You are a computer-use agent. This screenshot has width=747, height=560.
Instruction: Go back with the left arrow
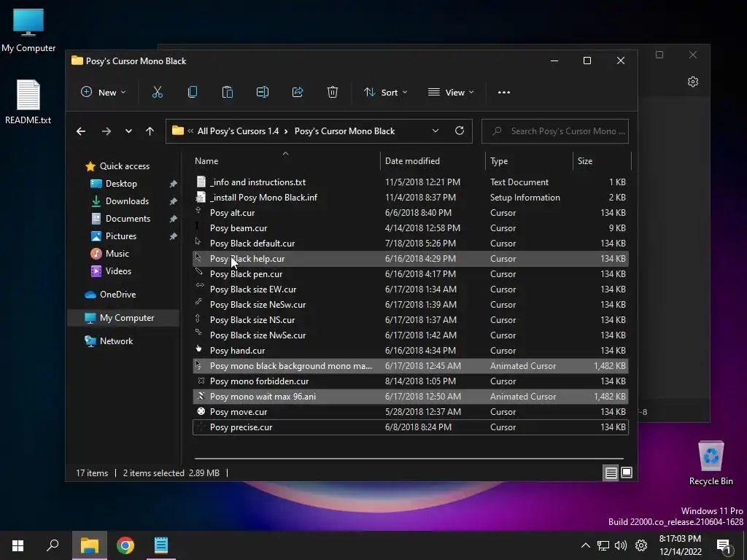pyautogui.click(x=81, y=131)
